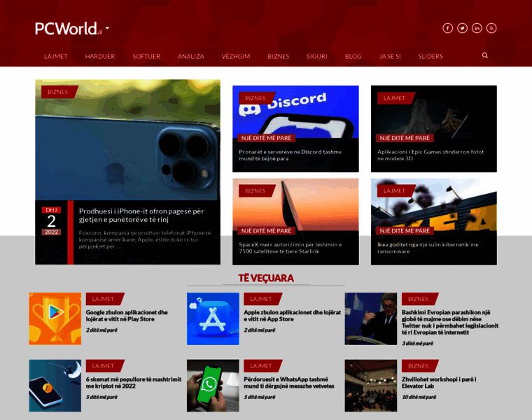Click the DHJ 2 2022 date badge

pyautogui.click(x=51, y=221)
